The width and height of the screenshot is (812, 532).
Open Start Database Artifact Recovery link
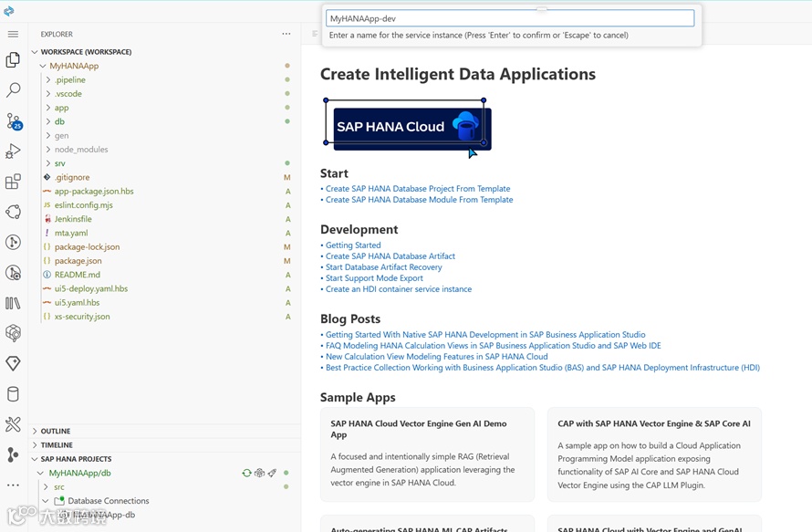pyautogui.click(x=384, y=267)
